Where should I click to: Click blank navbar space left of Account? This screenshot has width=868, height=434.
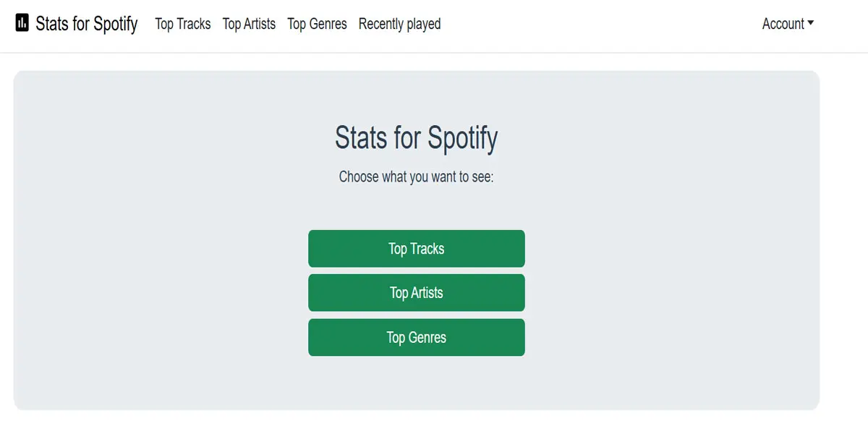(x=600, y=24)
